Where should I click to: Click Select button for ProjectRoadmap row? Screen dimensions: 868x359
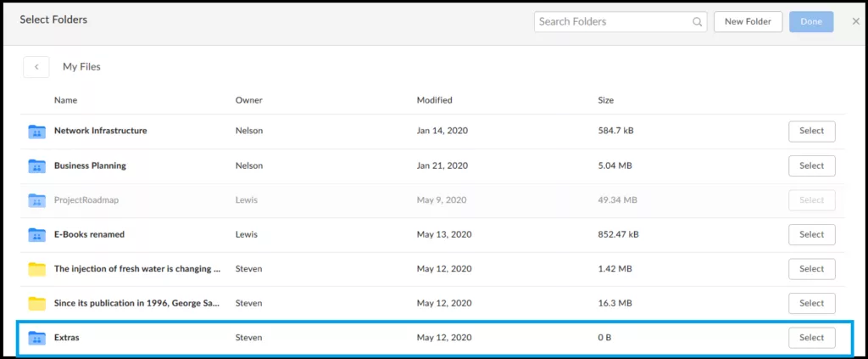811,200
